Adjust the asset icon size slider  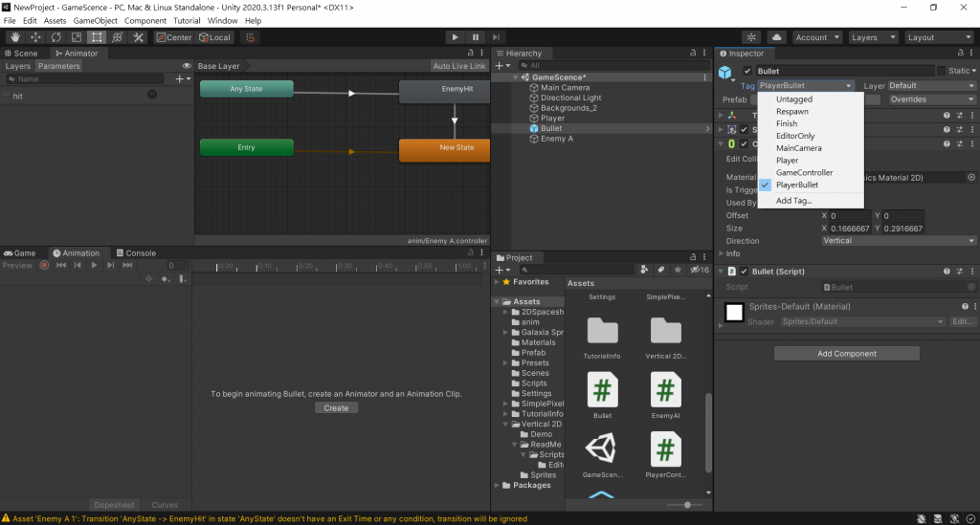687,504
